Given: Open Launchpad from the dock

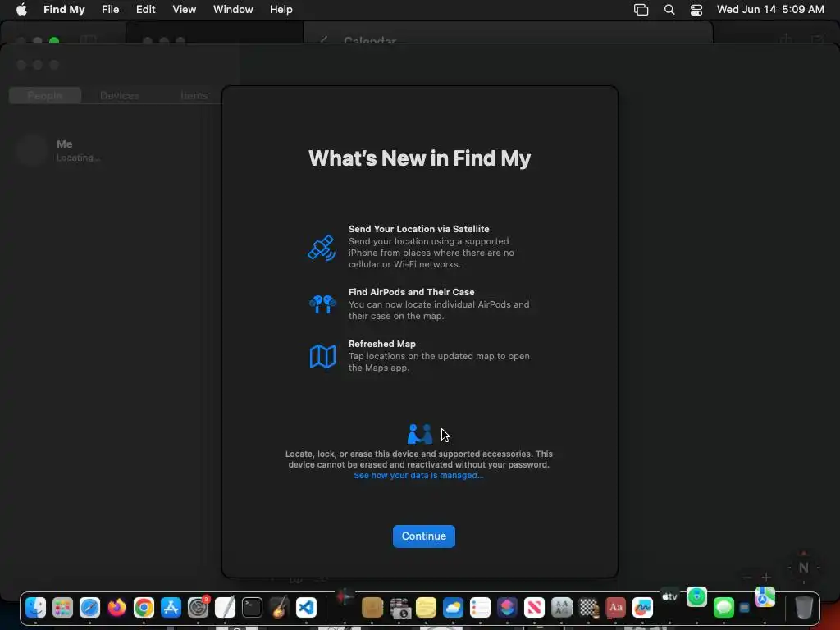Looking at the screenshot, I should [62, 608].
